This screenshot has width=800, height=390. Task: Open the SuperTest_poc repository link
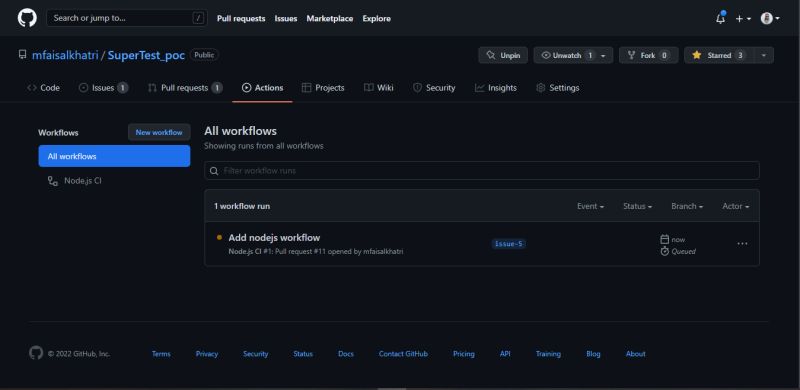[x=146, y=55]
